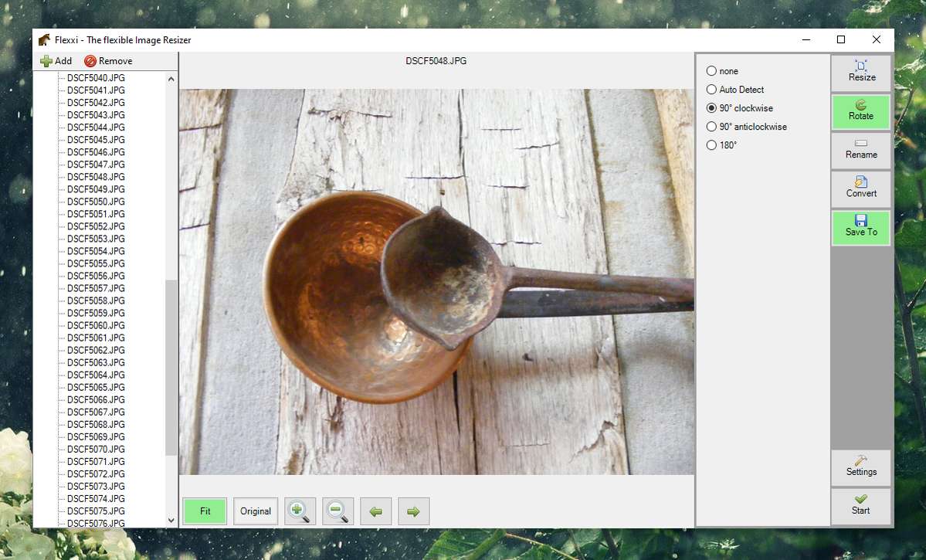Click the Fit view button
Screen dimensions: 926x560
[205, 511]
